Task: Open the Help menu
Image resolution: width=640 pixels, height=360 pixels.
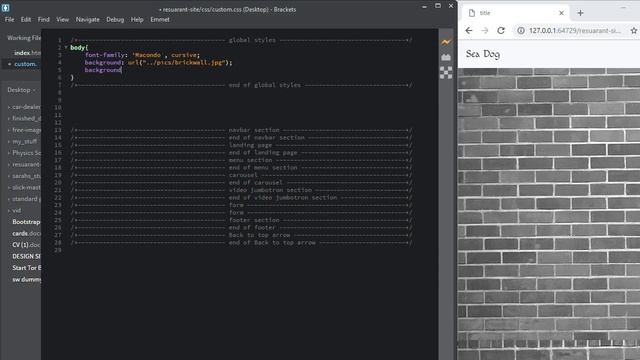Action: (137, 20)
